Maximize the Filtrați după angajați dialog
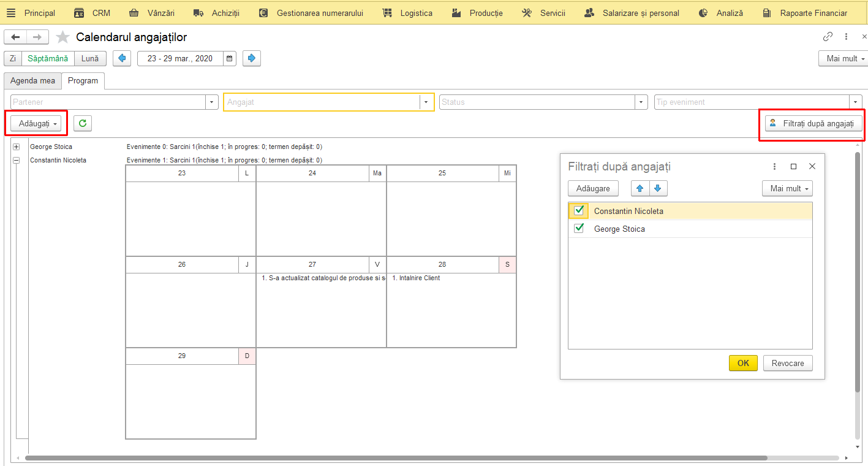This screenshot has height=466, width=868. pos(793,166)
